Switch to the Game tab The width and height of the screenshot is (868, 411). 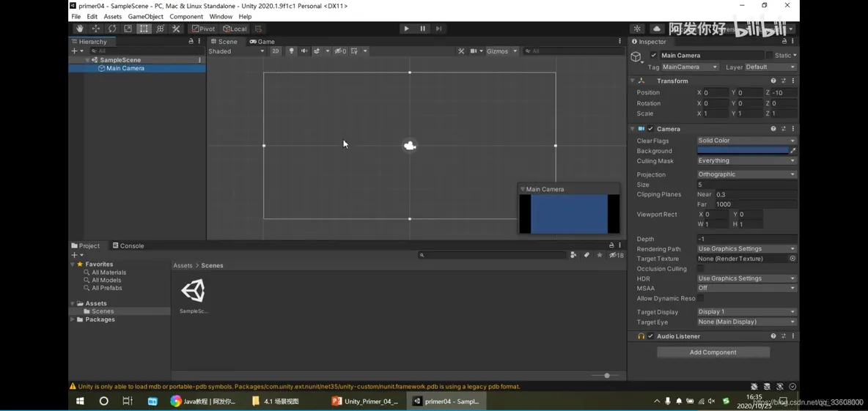click(262, 42)
